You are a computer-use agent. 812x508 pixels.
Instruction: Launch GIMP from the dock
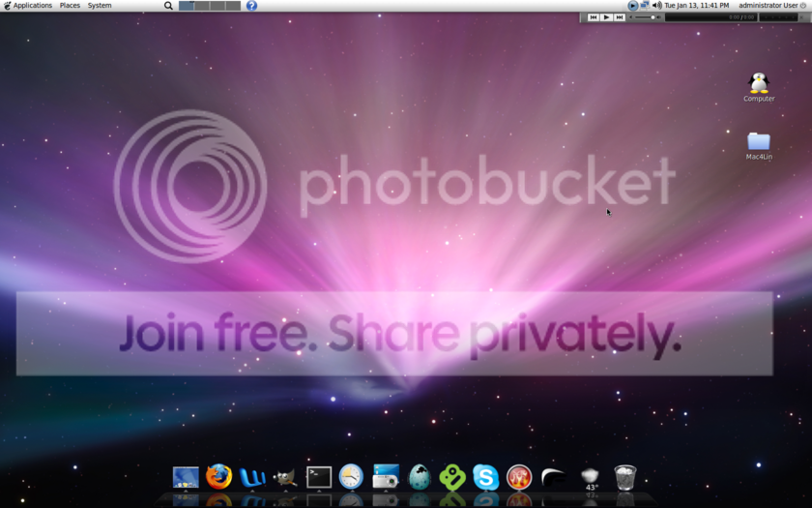(285, 477)
